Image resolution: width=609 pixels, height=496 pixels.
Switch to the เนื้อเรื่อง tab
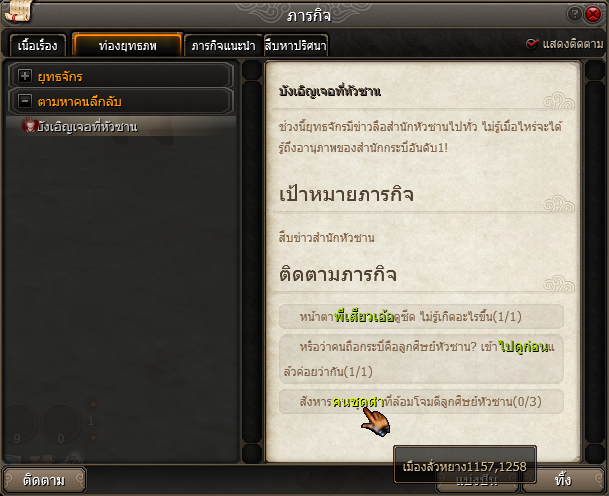38,46
